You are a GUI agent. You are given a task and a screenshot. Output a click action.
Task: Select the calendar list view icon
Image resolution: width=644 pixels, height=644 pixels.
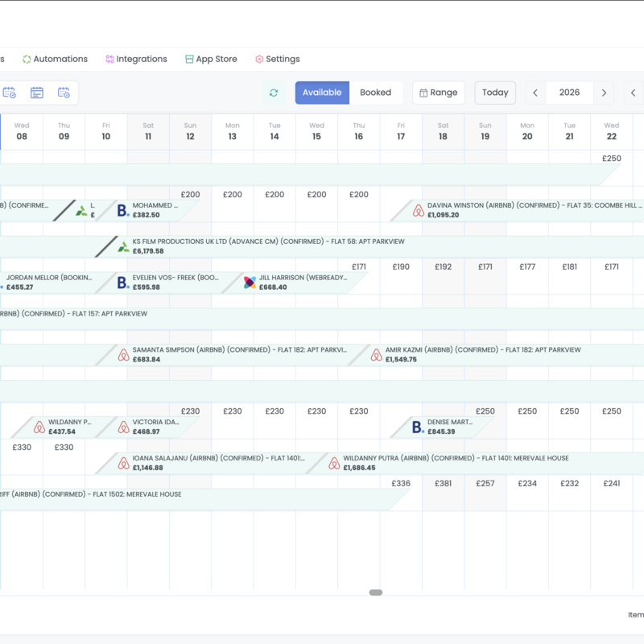coord(36,93)
